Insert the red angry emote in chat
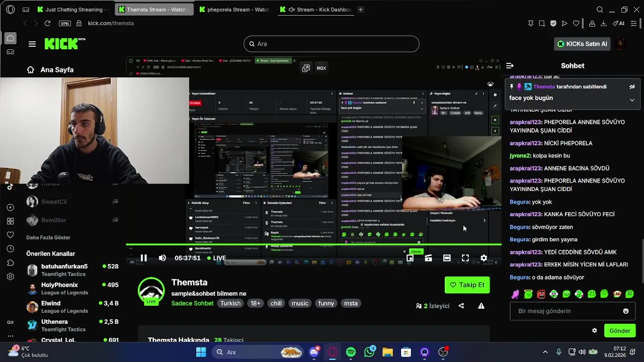This screenshot has width=644, height=362. [541, 294]
